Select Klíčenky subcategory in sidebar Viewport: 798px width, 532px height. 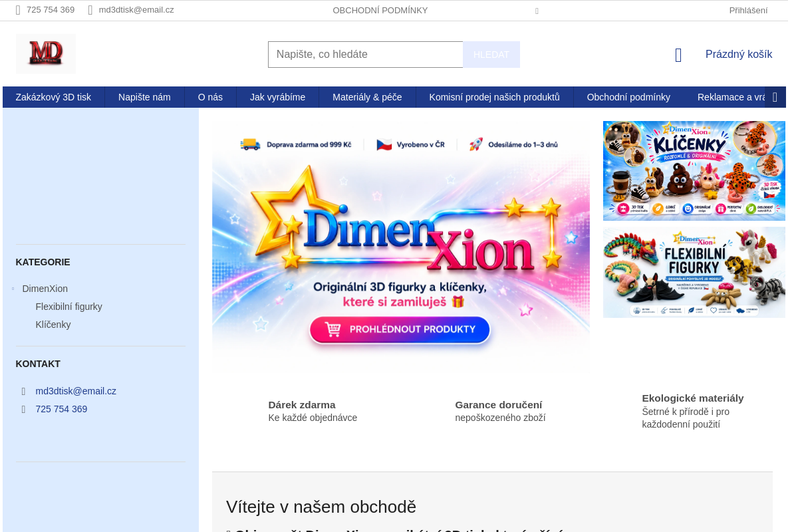[x=53, y=325]
